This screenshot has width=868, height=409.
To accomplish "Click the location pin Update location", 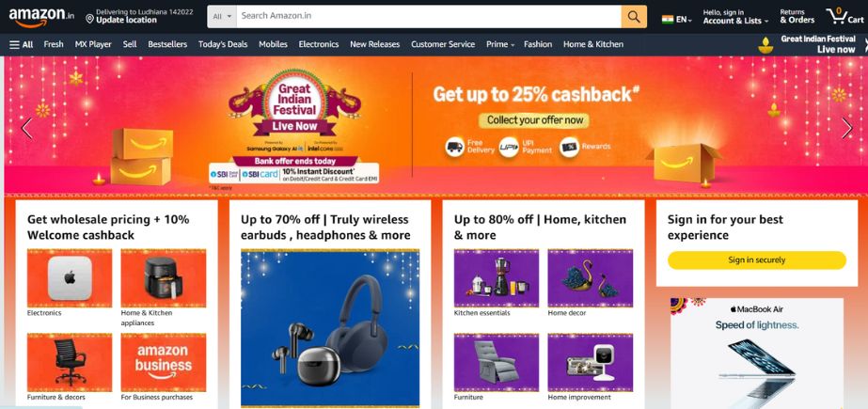I will coord(121,16).
